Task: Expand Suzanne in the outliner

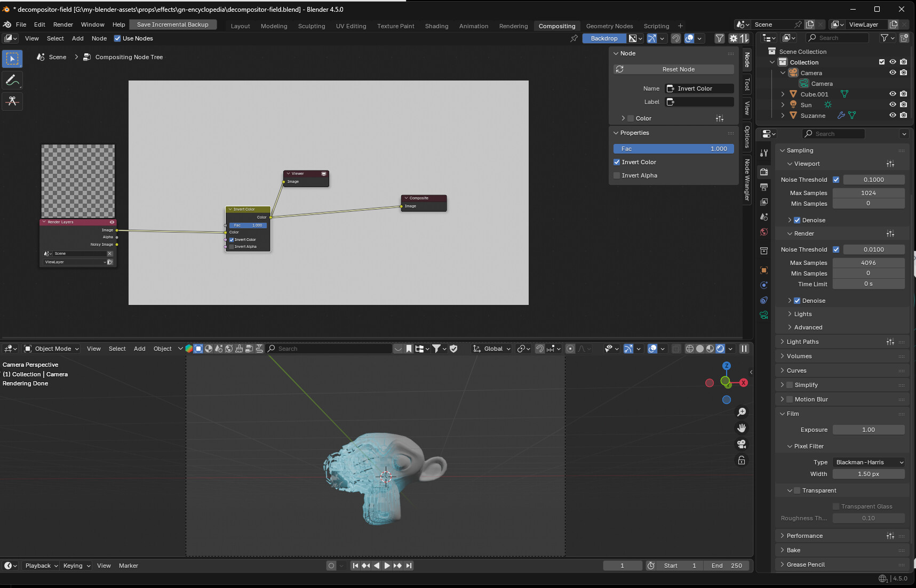Action: 783,115
